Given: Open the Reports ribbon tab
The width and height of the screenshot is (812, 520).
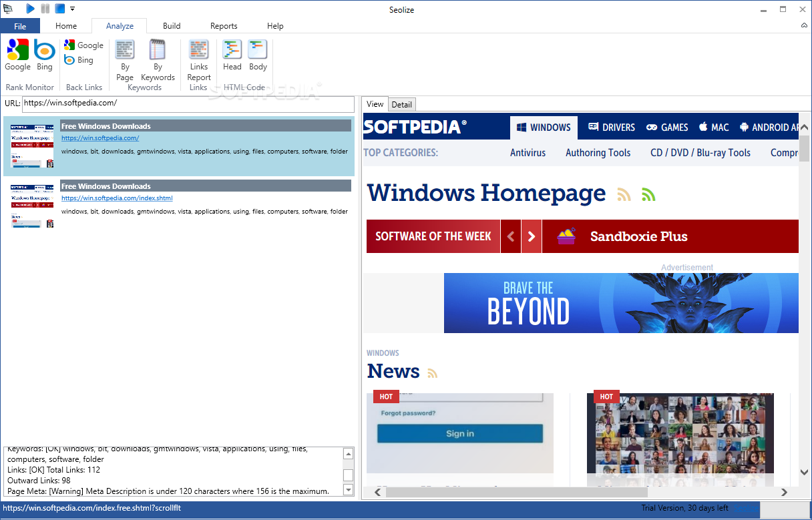Looking at the screenshot, I should click(224, 26).
